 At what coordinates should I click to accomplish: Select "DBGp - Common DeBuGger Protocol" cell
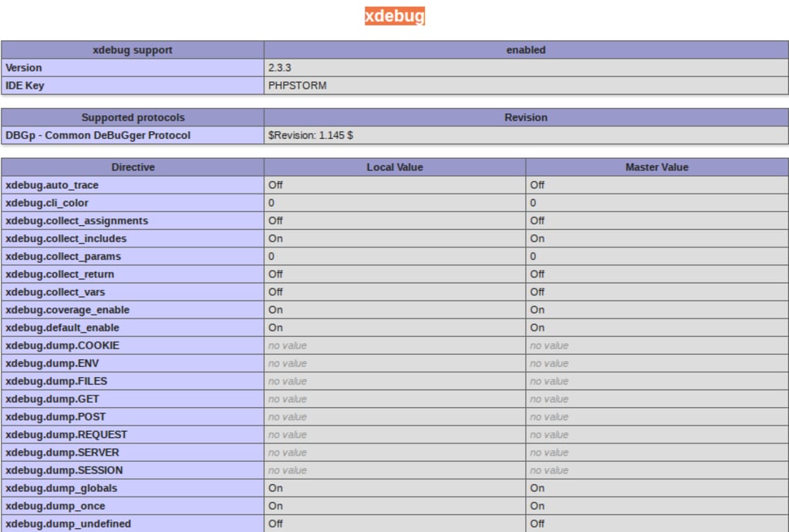133,135
